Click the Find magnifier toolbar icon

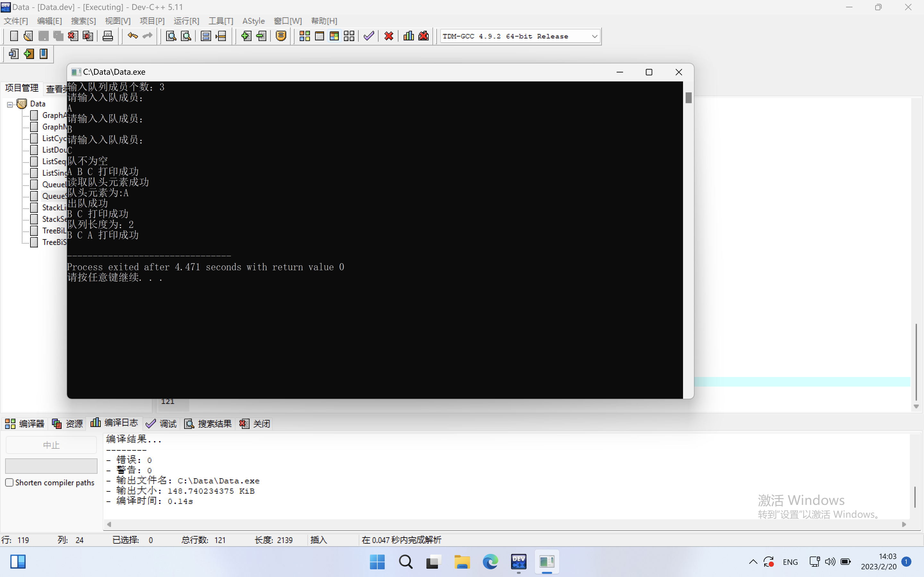[x=171, y=36]
